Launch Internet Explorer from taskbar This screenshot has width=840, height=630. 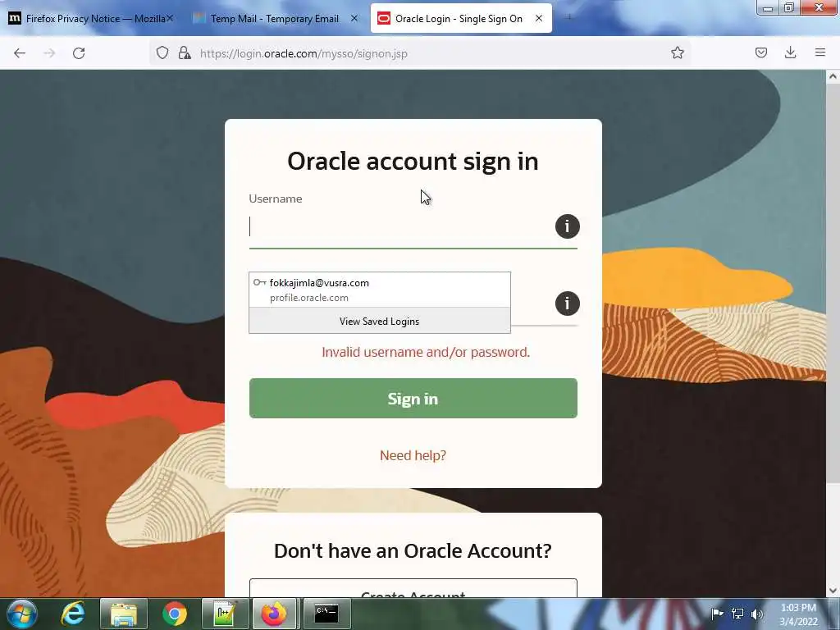click(x=73, y=614)
